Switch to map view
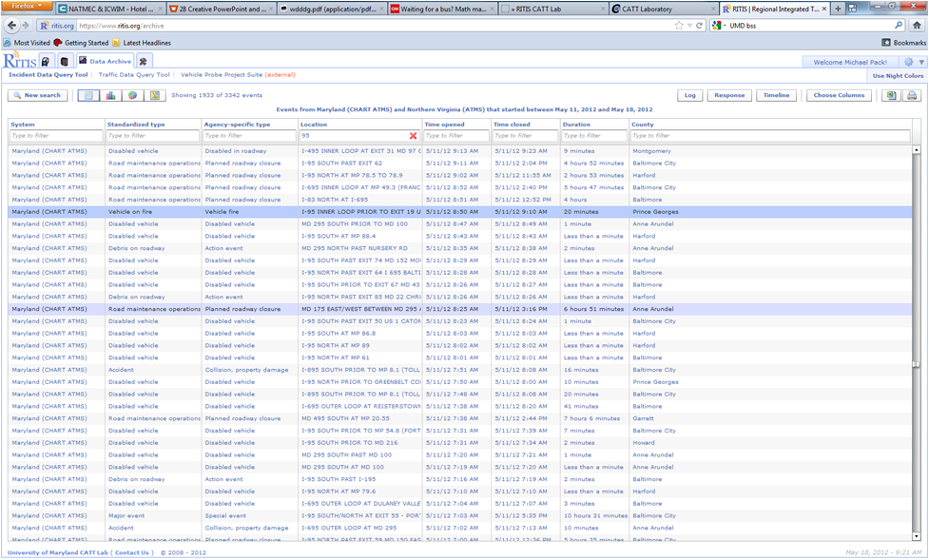 (155, 95)
